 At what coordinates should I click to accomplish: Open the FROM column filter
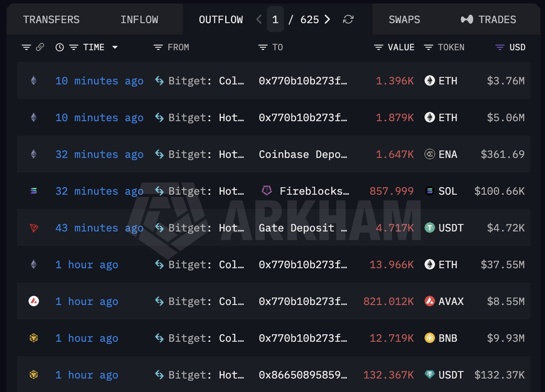tap(158, 47)
